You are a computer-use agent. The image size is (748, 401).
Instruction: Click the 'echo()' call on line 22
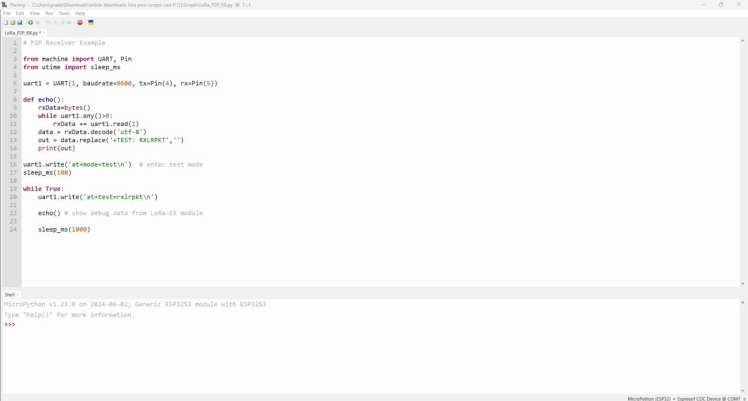49,213
